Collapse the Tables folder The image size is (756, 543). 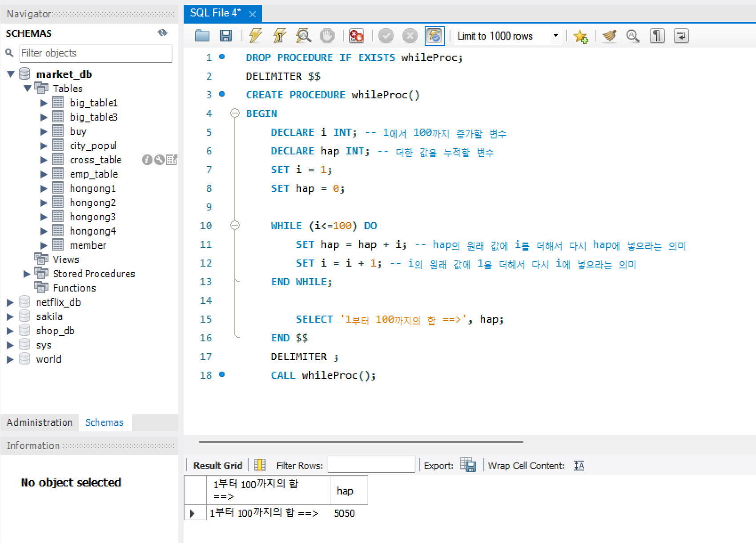coord(28,88)
